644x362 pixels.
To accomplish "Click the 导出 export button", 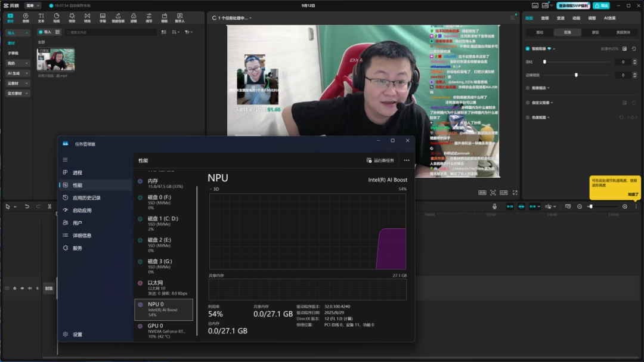I will click(x=601, y=6).
